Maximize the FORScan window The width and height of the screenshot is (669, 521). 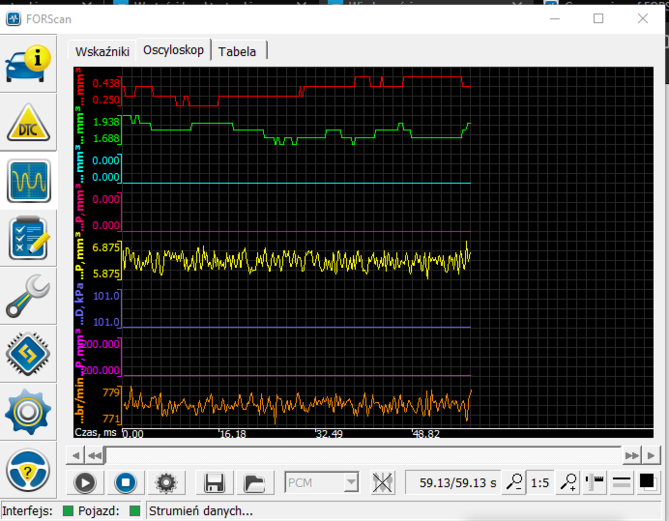click(598, 18)
